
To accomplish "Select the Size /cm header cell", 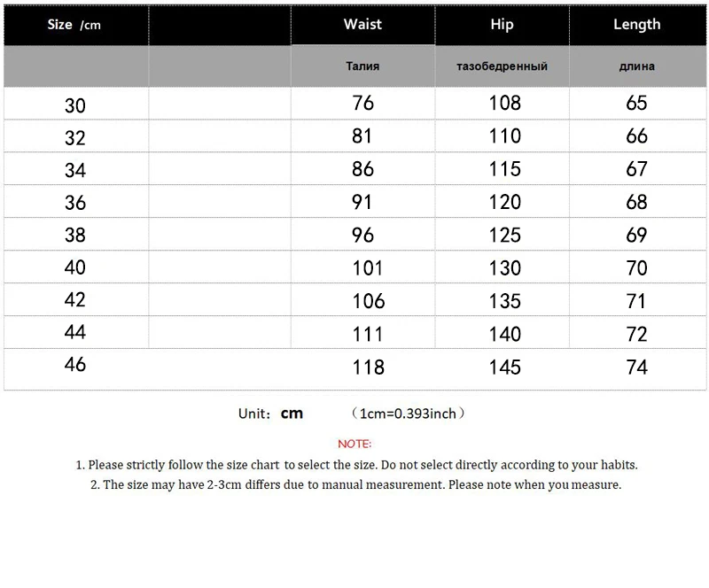I will click(74, 25).
